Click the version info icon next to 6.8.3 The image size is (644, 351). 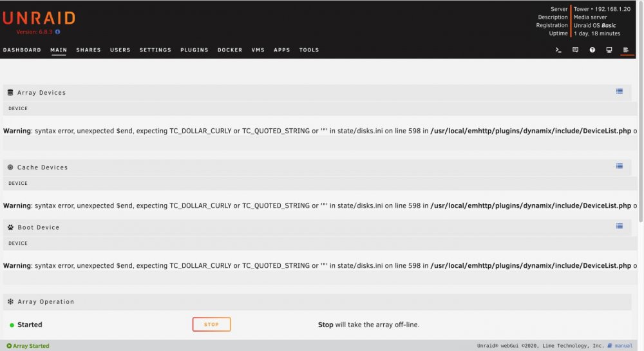[57, 32]
